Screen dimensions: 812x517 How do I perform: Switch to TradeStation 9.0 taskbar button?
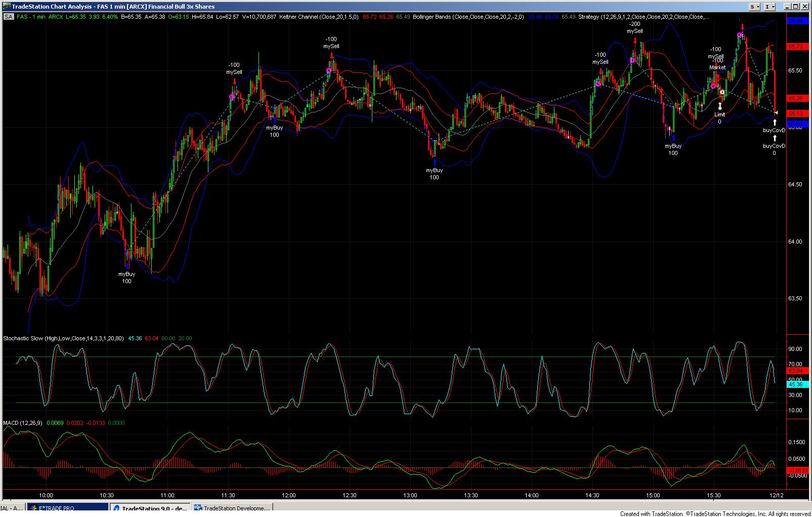(x=150, y=508)
